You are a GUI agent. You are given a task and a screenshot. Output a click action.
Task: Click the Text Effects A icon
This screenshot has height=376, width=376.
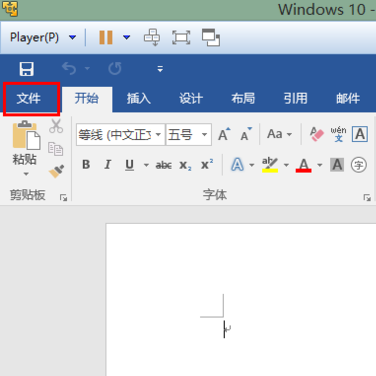(237, 165)
